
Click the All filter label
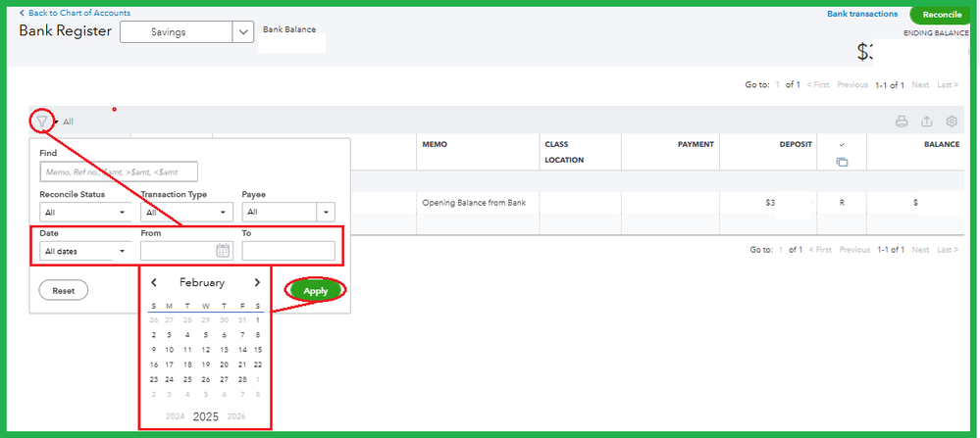[x=68, y=122]
